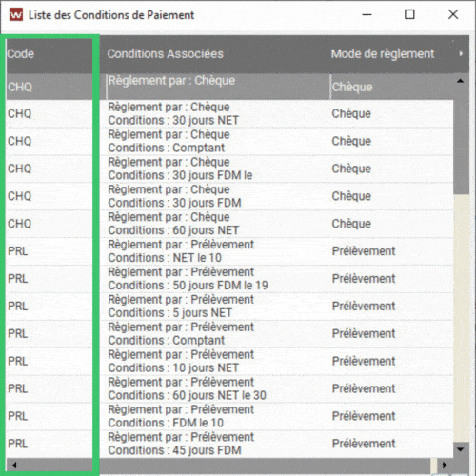The width and height of the screenshot is (476, 476).
Task: Select the Prélèvement 50 jours FDM le 19 row
Action: coord(229,279)
